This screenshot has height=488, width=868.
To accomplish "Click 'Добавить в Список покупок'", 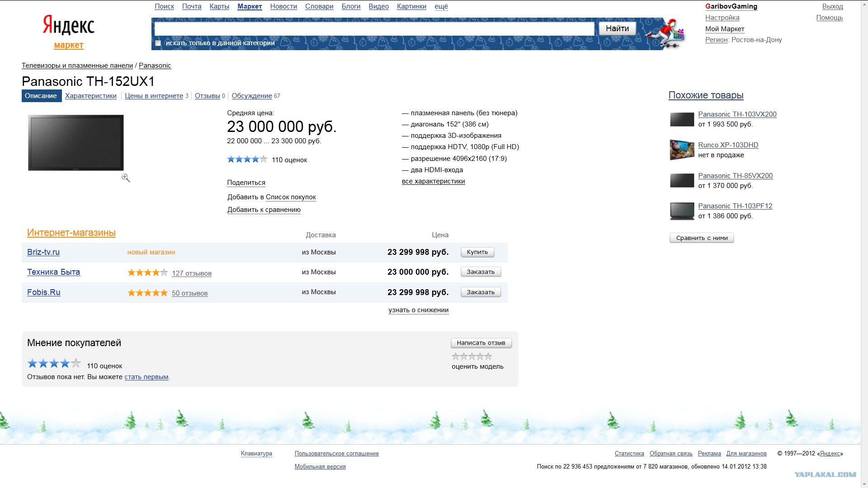I will (x=272, y=197).
